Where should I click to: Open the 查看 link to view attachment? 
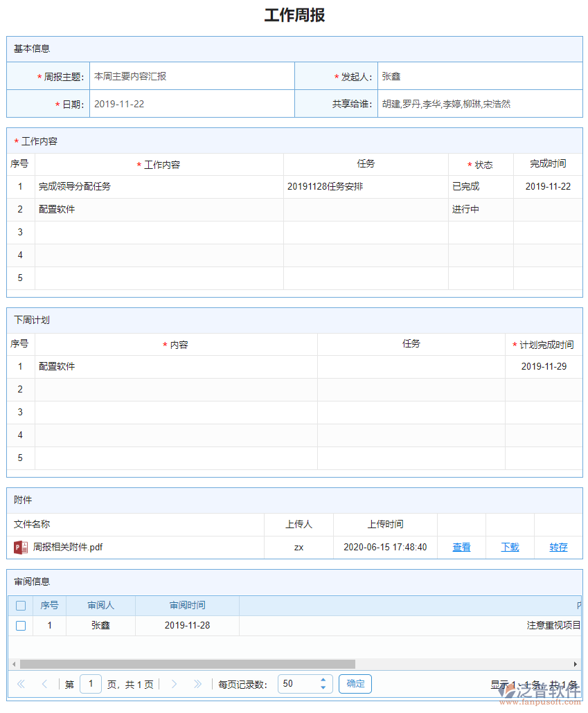461,547
